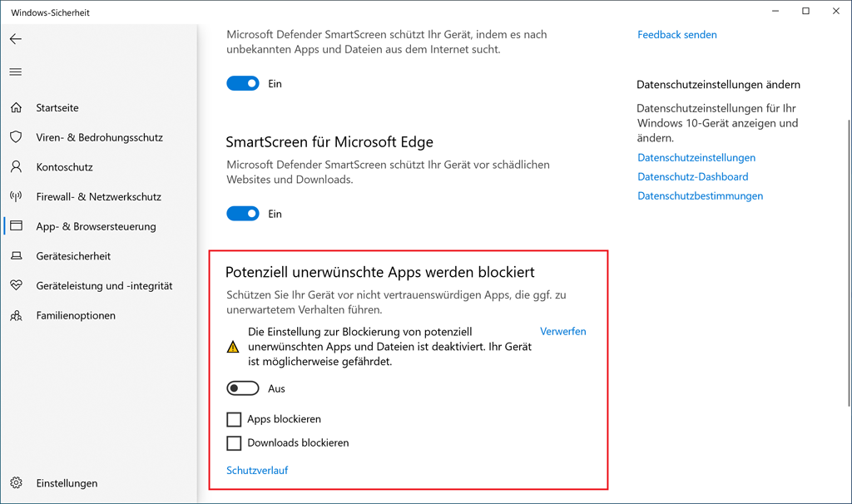Click Verwerfen to dismiss the warning

tap(563, 331)
